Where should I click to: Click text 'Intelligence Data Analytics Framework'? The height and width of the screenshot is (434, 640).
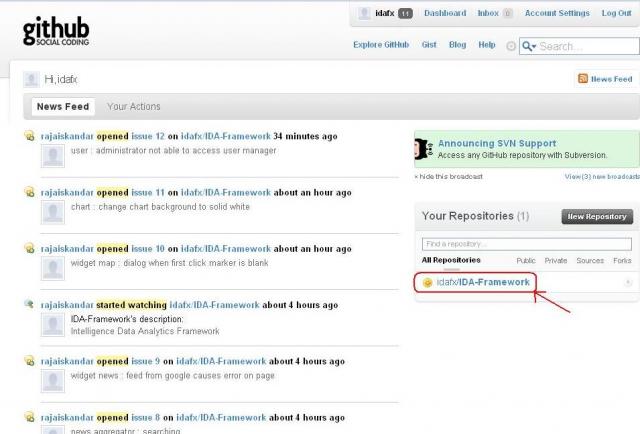(x=145, y=331)
